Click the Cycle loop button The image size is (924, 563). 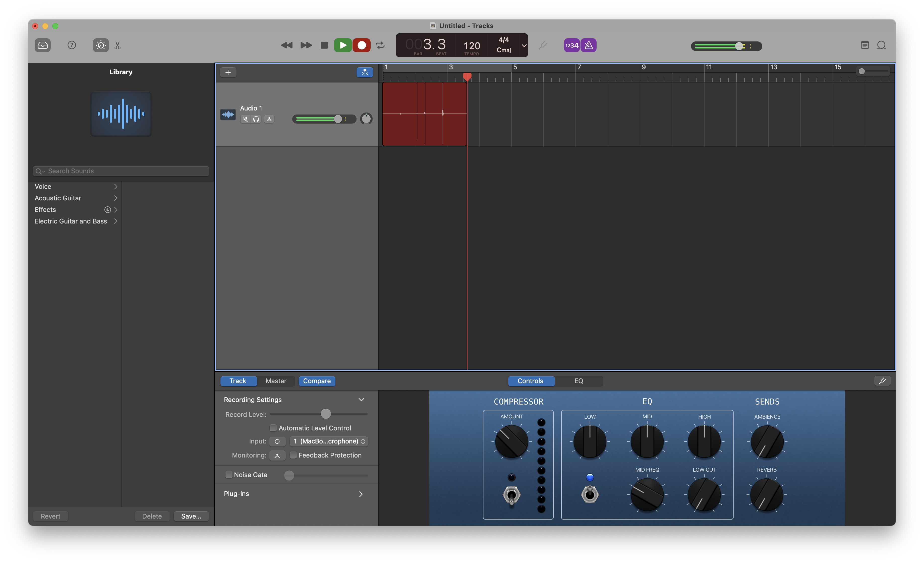click(380, 45)
